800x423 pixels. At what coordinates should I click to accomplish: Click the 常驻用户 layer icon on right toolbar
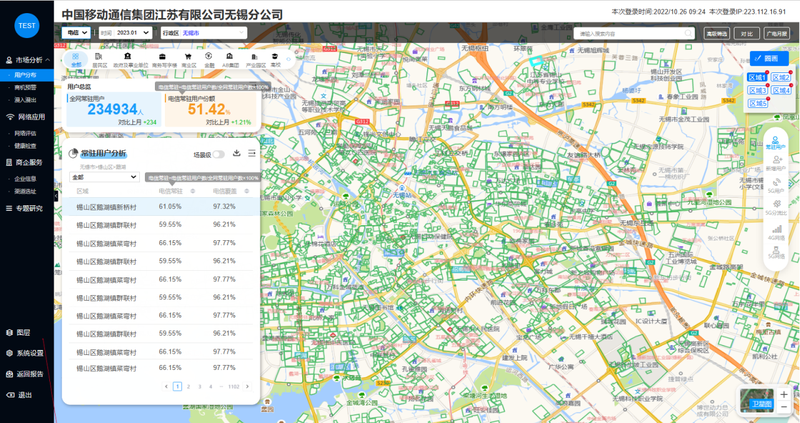tap(775, 142)
